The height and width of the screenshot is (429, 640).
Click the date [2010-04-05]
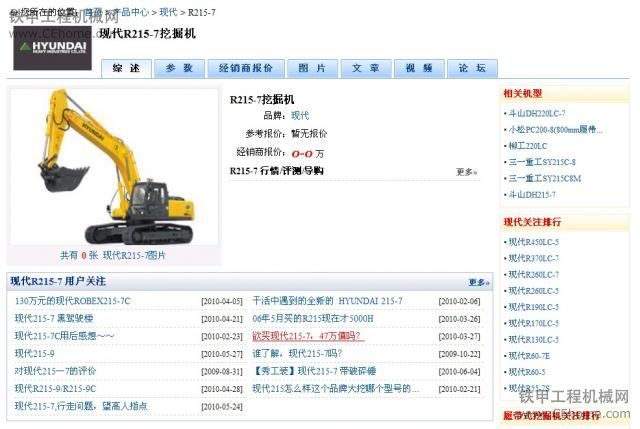(222, 302)
